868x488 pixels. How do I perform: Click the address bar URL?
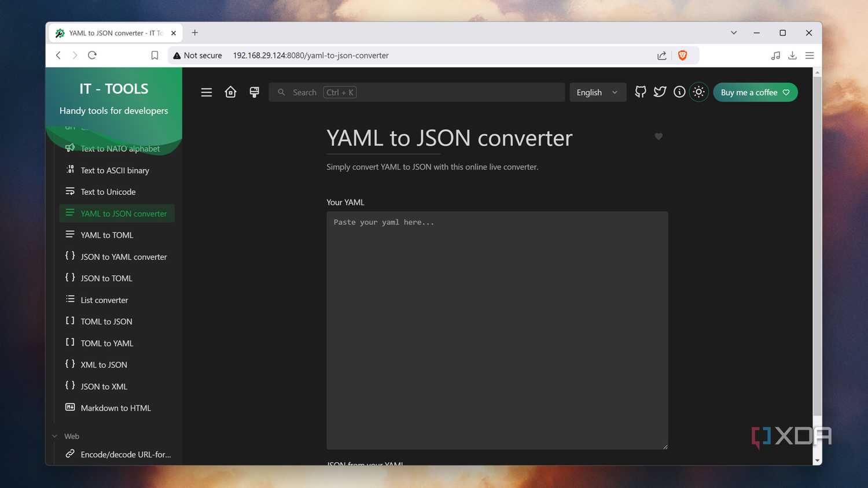(x=311, y=56)
